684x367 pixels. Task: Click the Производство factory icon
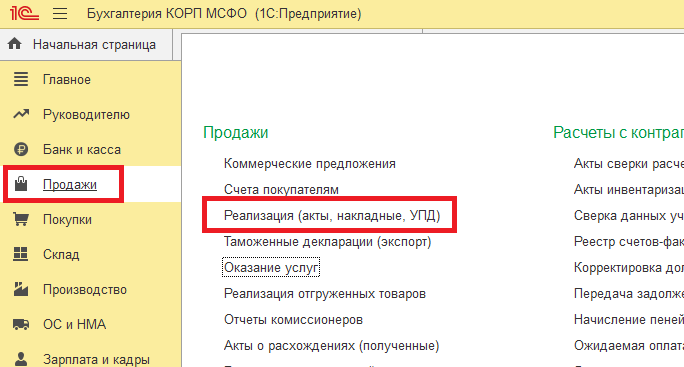point(21,288)
